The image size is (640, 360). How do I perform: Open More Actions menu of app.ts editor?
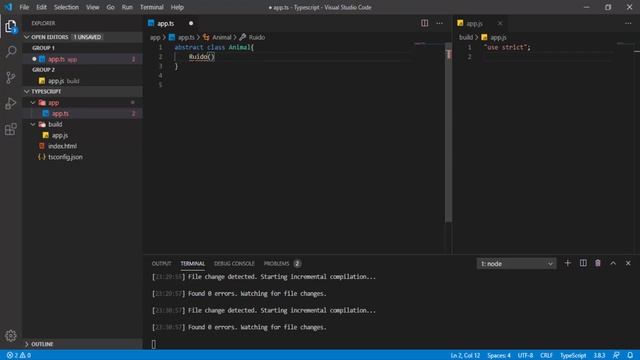(x=440, y=23)
